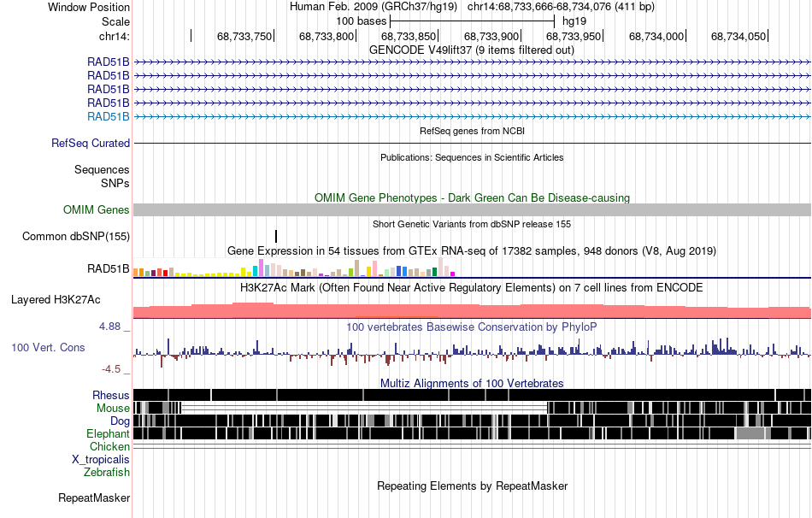Click the pink H3K27Ac signal area

(472, 311)
